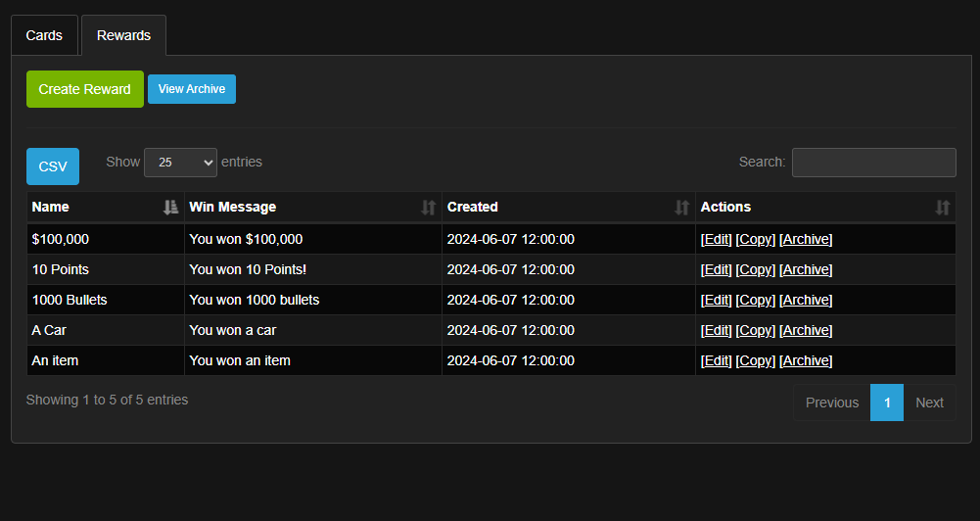980x521 pixels.
Task: Click the Win Message column sort icon
Action: tap(428, 208)
